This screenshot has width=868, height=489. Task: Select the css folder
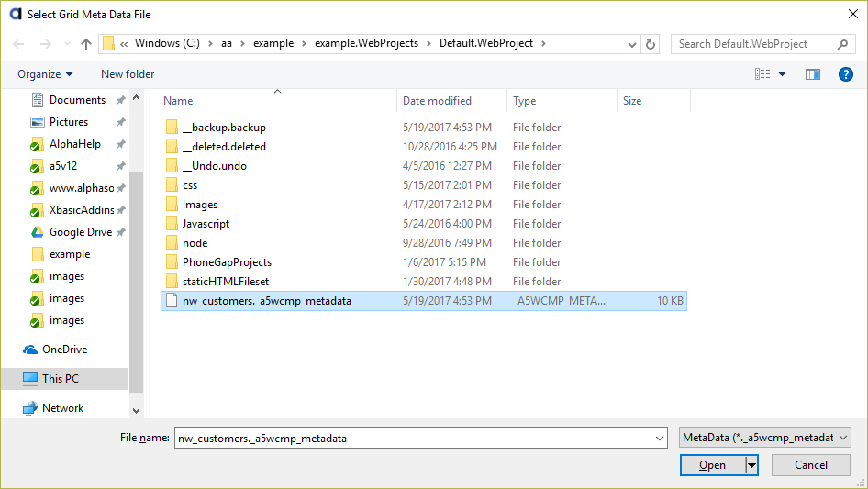(x=190, y=185)
